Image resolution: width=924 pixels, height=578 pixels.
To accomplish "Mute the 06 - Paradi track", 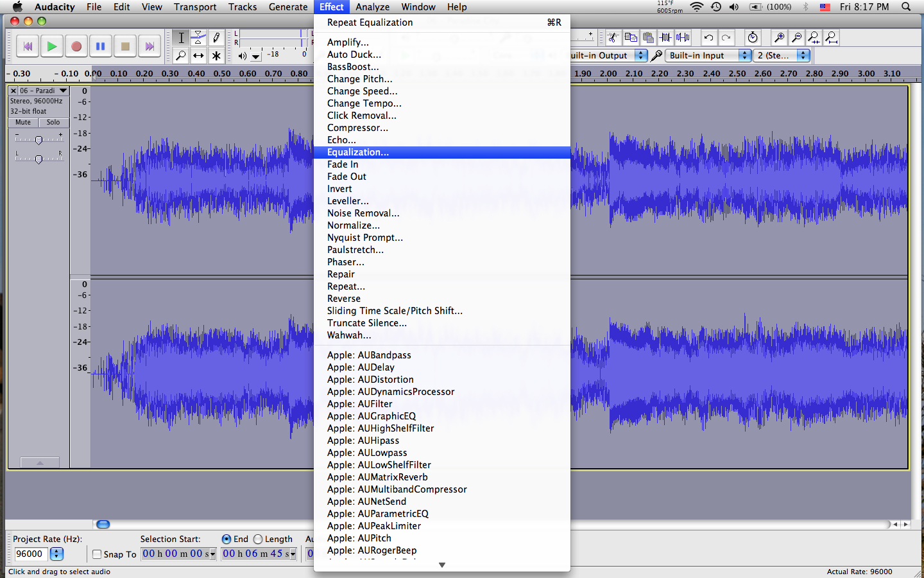I will coord(23,123).
